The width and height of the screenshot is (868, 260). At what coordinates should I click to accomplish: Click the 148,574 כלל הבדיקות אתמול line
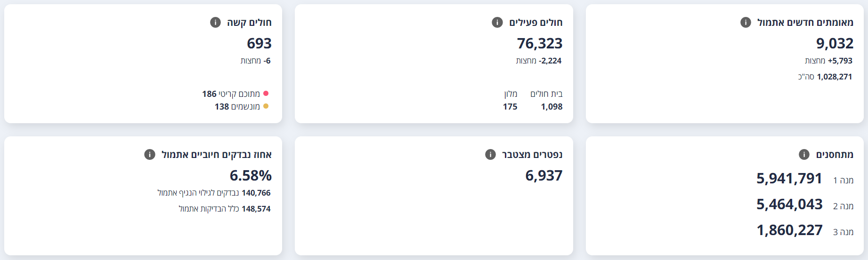[x=225, y=209]
